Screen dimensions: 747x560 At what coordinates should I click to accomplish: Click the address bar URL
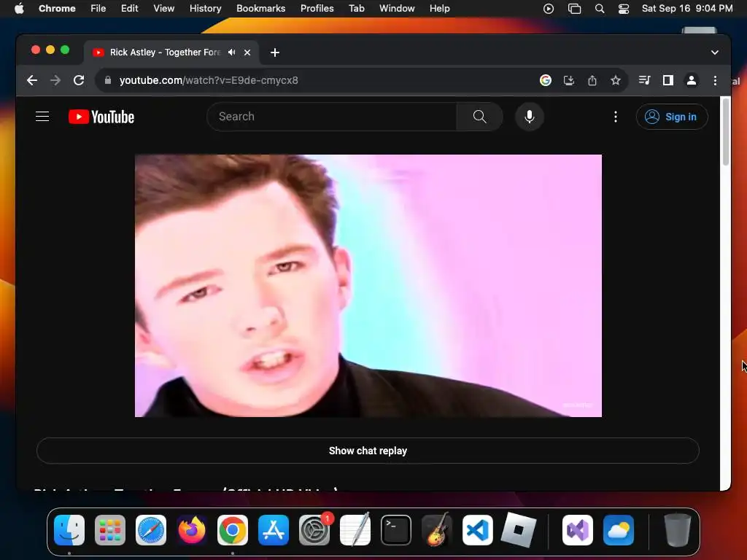click(209, 80)
